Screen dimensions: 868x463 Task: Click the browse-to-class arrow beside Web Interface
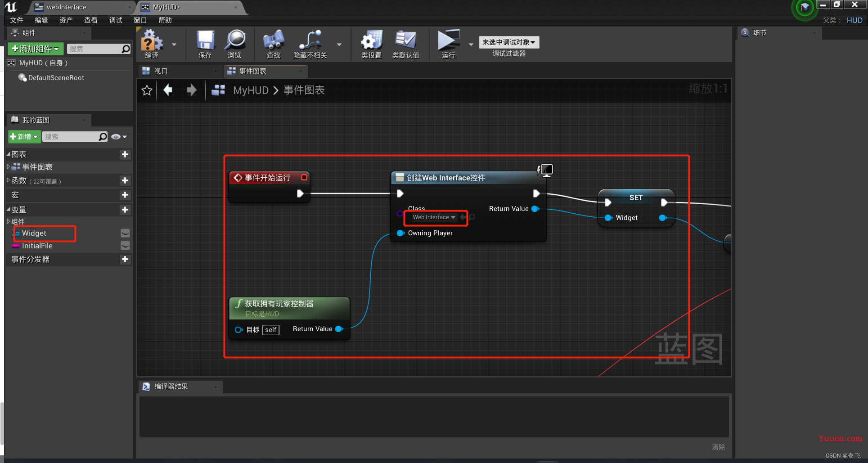pos(463,217)
